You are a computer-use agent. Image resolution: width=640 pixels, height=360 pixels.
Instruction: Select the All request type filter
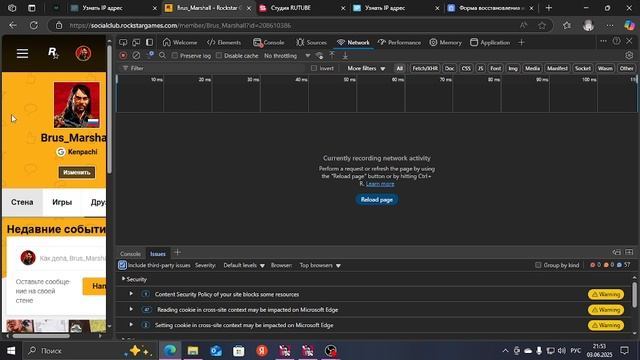pyautogui.click(x=400, y=68)
